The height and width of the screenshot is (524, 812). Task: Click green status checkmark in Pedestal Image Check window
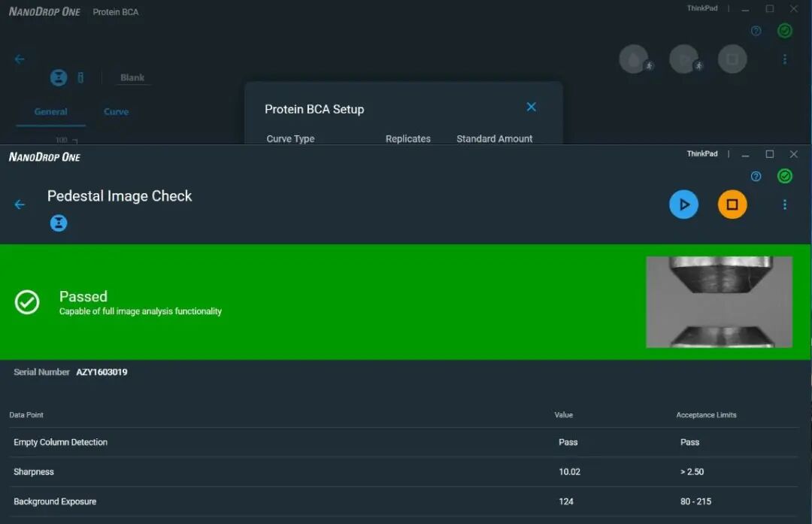click(784, 176)
